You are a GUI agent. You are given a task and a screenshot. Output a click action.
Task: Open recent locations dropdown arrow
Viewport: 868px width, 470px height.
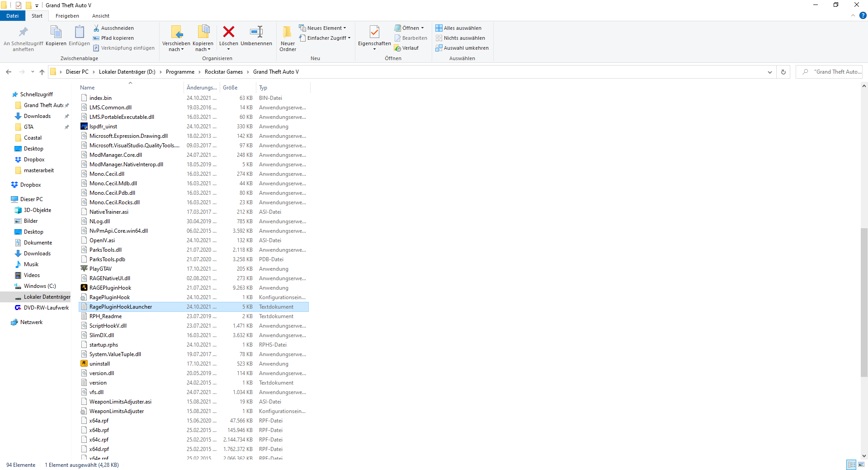tap(33, 72)
